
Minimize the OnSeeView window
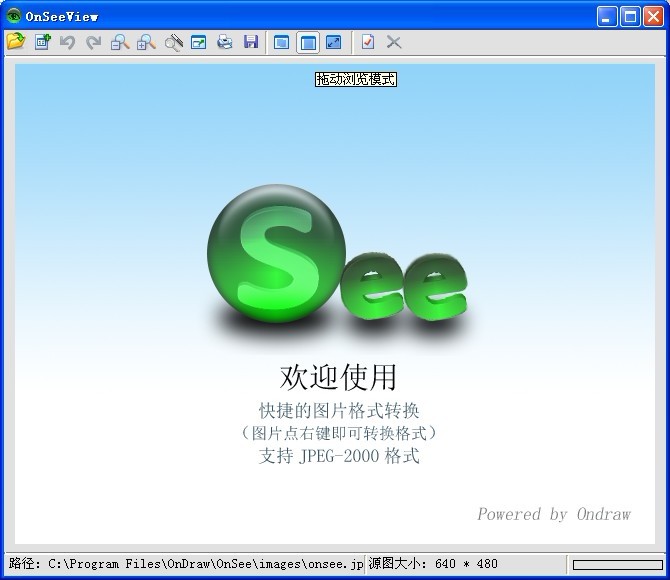tap(607, 17)
